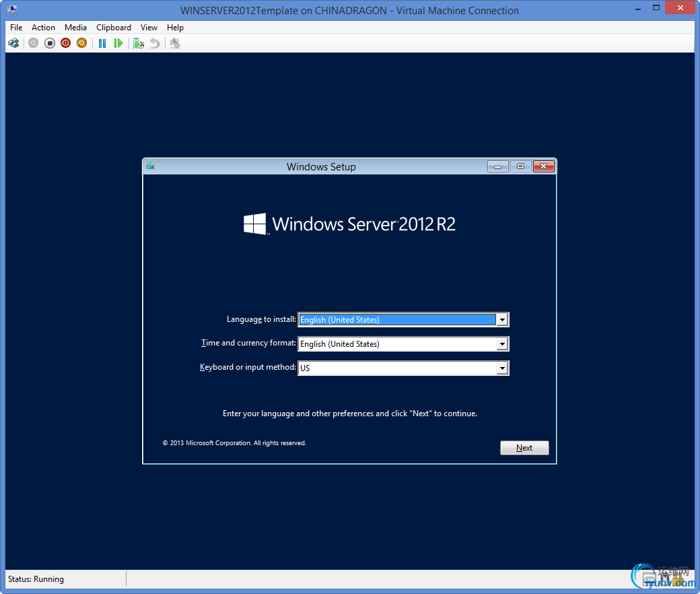Minimize the Windows Setup dialog
The image size is (700, 594).
coord(498,166)
